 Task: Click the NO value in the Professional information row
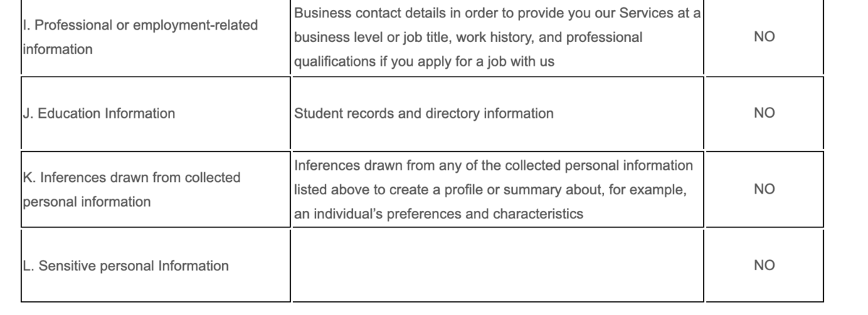764,37
